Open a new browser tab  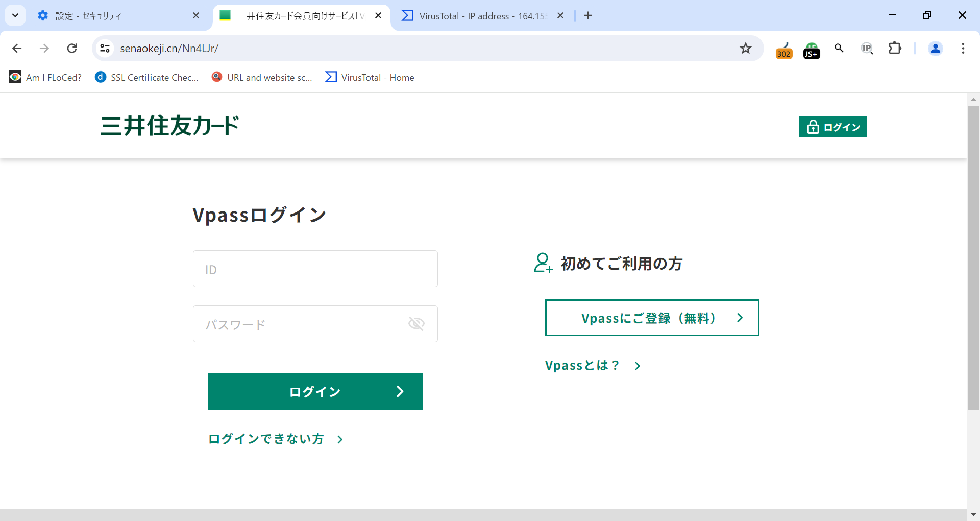tap(588, 16)
